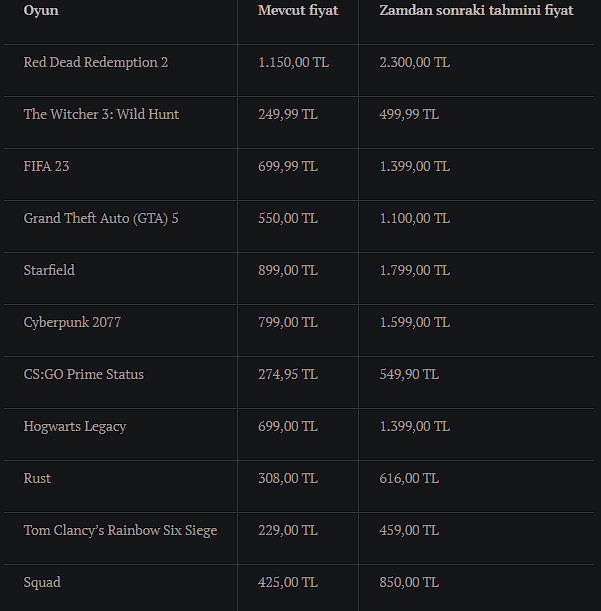The image size is (601, 611).
Task: Select the Starfield game name
Action: [49, 270]
